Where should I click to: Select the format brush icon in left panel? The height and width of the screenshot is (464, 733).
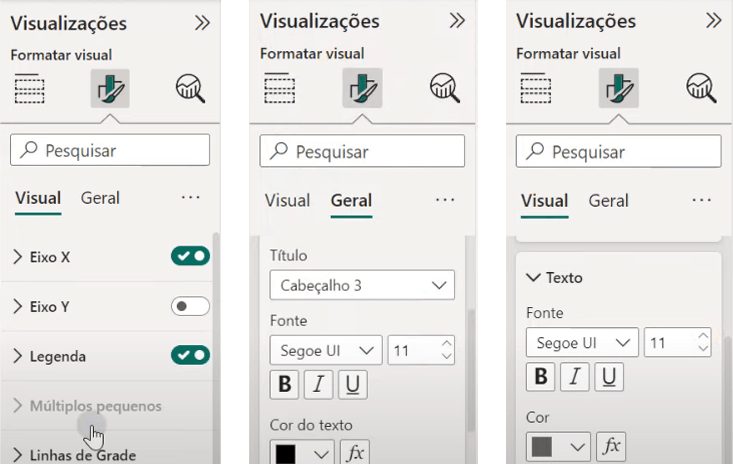110,88
